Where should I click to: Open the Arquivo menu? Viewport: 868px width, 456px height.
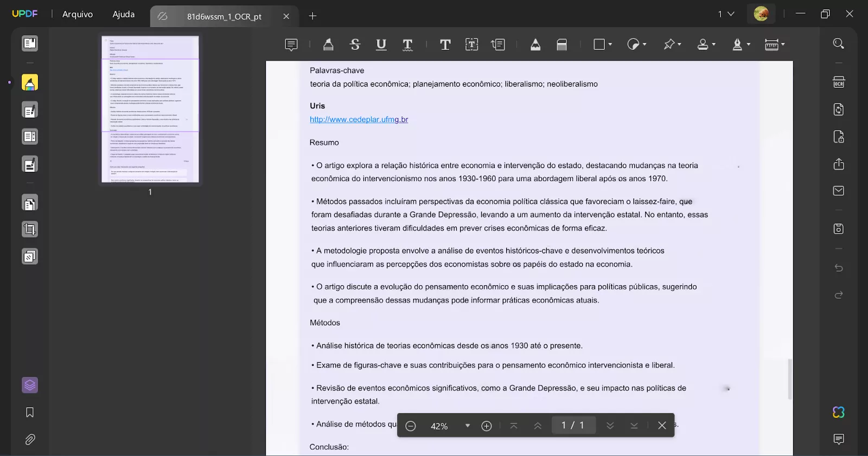tap(78, 14)
